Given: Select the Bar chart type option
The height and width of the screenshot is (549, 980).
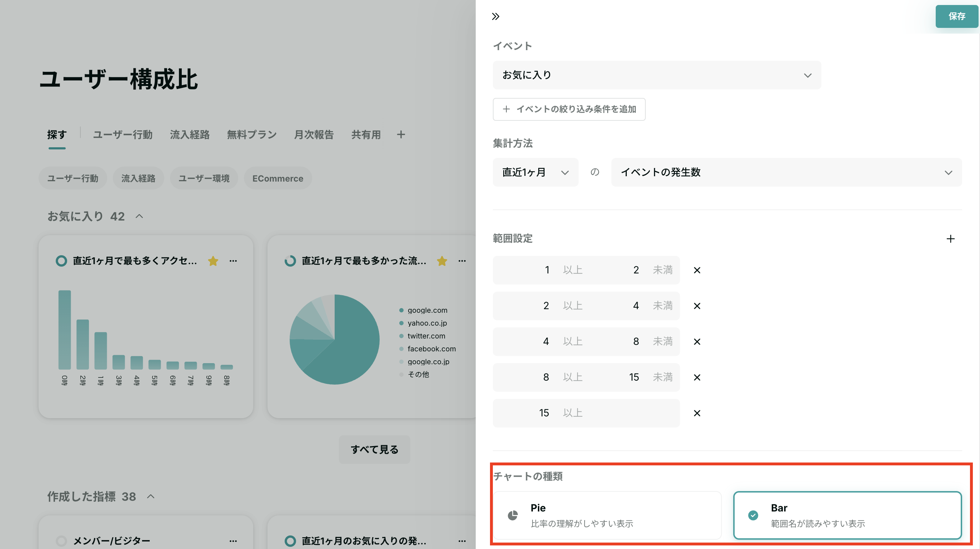Looking at the screenshot, I should point(847,515).
